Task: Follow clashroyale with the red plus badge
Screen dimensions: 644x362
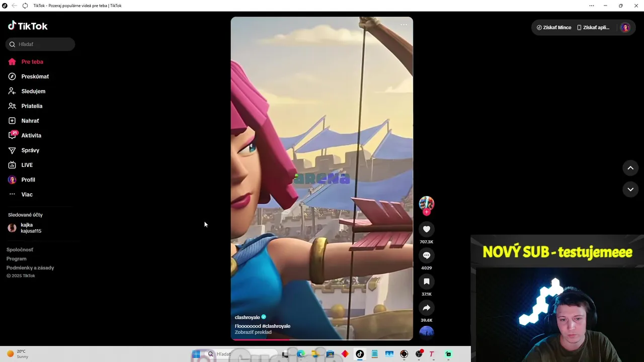Action: 427,212
